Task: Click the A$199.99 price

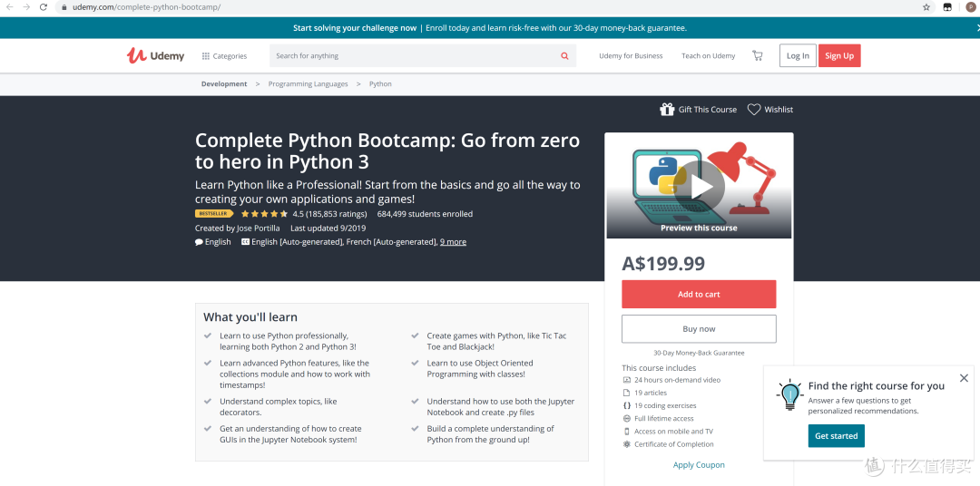Action: [x=663, y=264]
